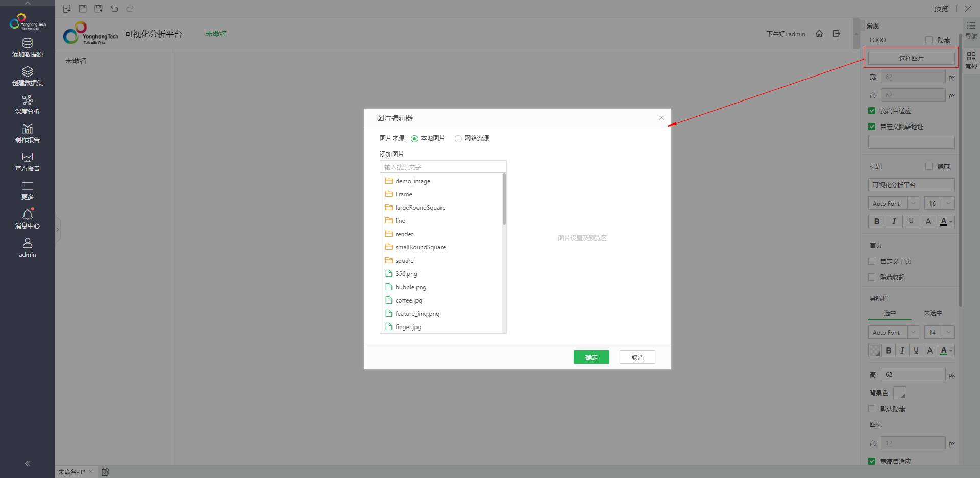Click the green 确定 button
The width and height of the screenshot is (980, 478).
tap(591, 357)
